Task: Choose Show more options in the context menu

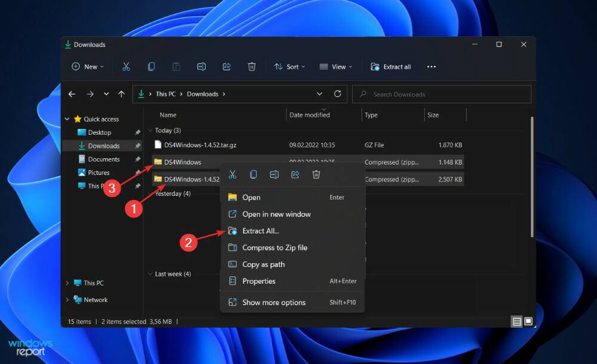Action: click(273, 303)
